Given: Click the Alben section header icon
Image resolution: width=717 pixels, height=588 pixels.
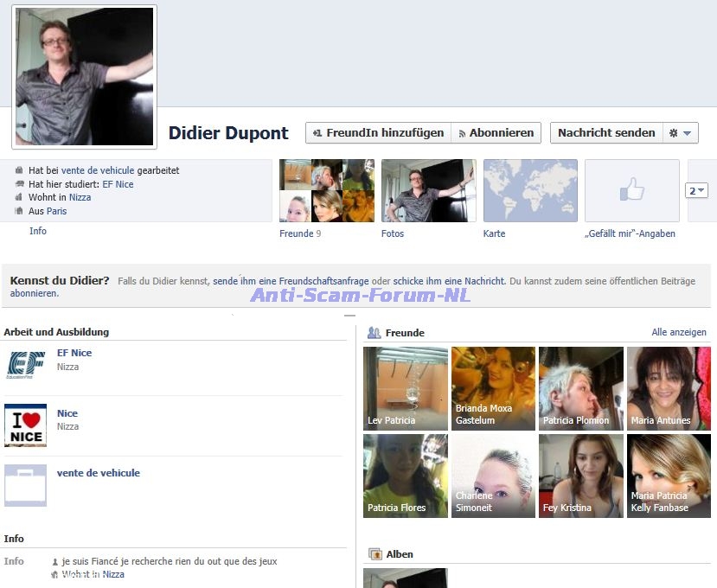Looking at the screenshot, I should [375, 554].
